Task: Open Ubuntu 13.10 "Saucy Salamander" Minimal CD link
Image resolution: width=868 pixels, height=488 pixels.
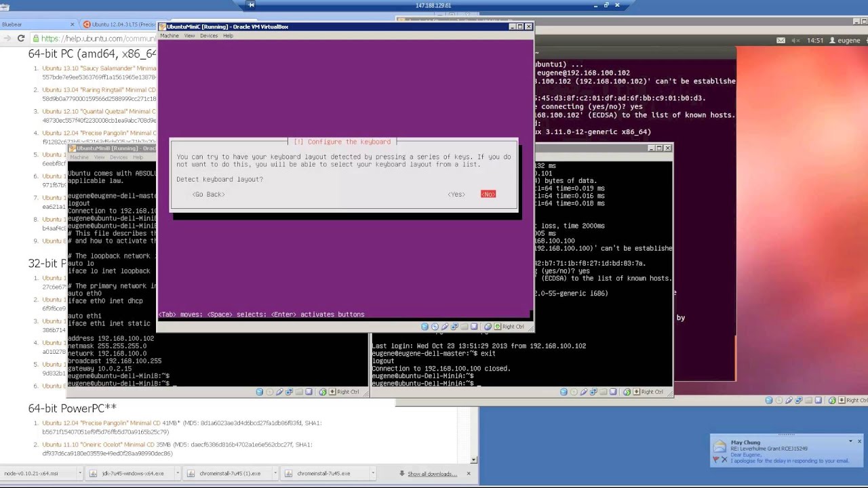Action: coord(99,68)
